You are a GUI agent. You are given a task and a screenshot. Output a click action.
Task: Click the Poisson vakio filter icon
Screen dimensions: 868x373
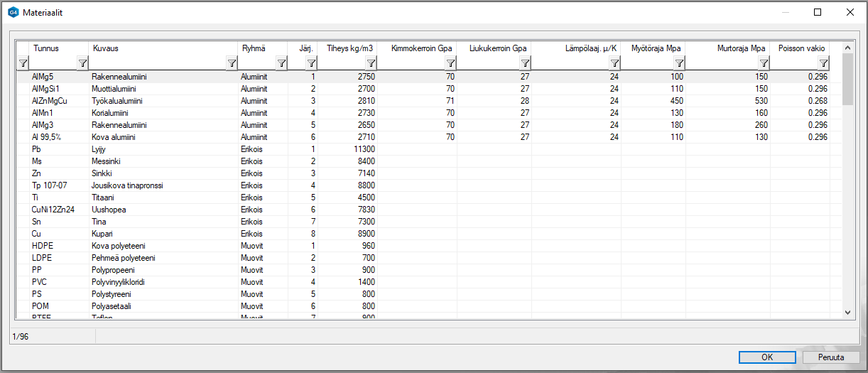(823, 63)
